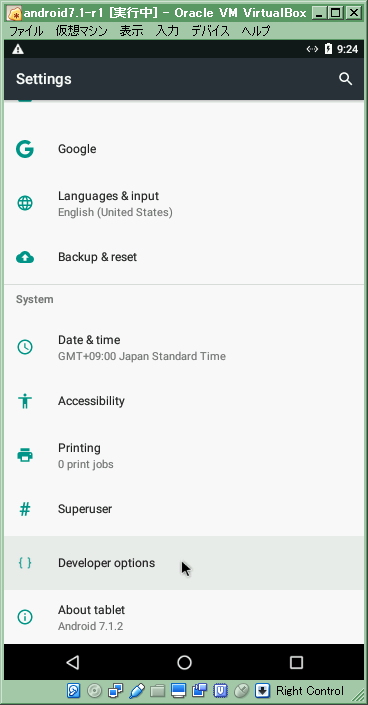Click the VirtualBox USB status icon
The image size is (368, 705).
click(137, 690)
